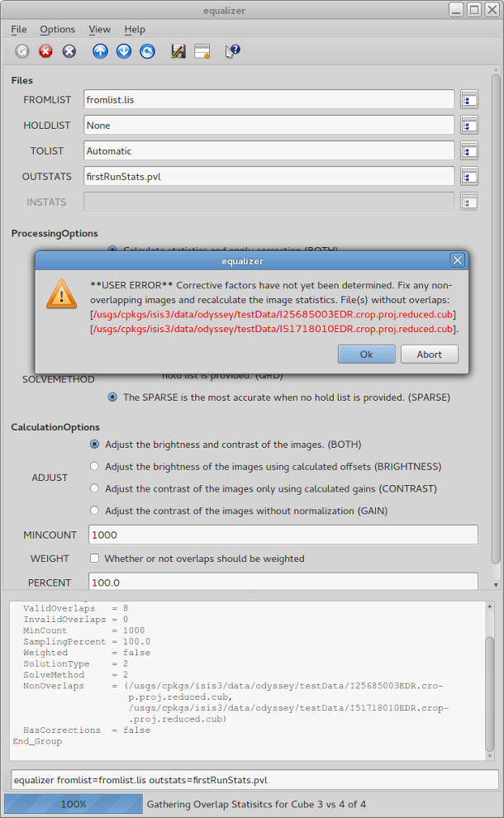Open the Options menu
The image size is (504, 818).
pyautogui.click(x=57, y=29)
